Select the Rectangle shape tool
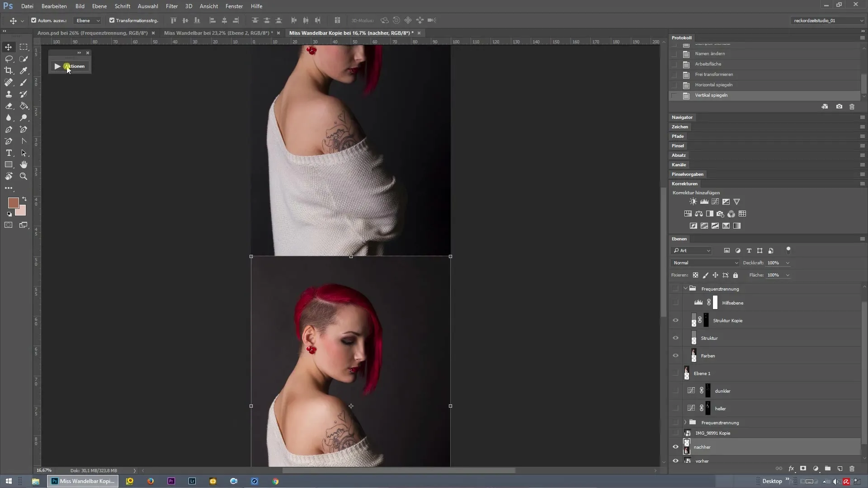 point(9,164)
